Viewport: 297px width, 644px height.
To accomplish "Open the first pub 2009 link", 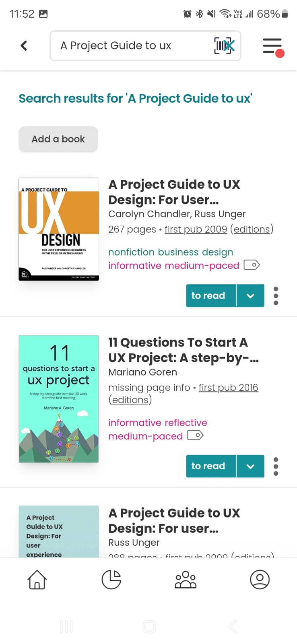I will click(x=196, y=229).
